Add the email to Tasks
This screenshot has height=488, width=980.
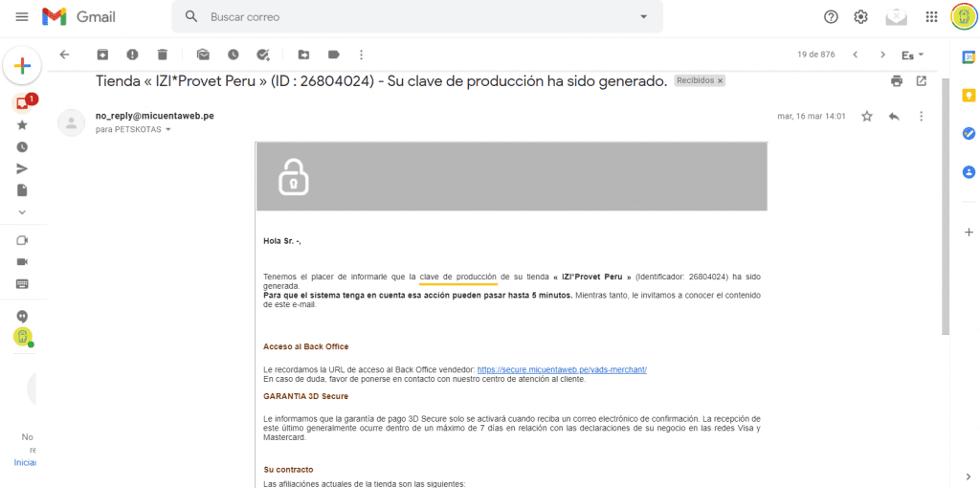tap(263, 55)
